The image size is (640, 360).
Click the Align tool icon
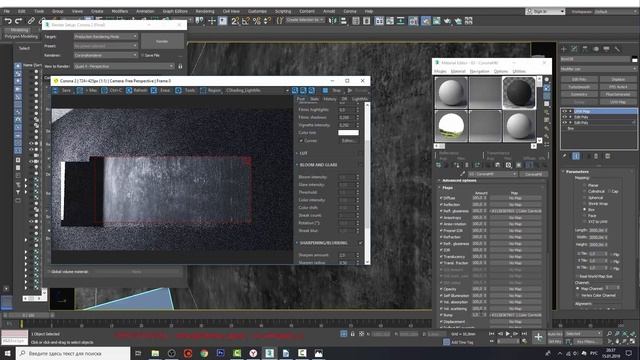point(343,21)
